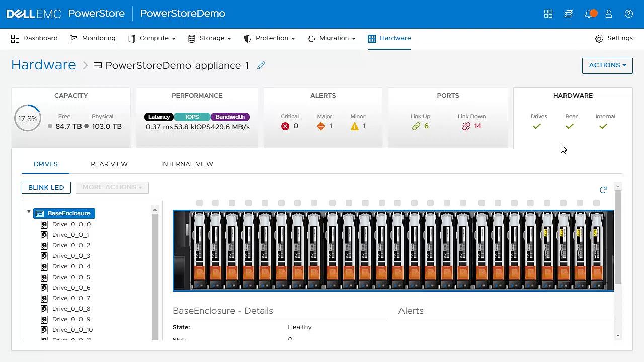This screenshot has width=644, height=362.
Task: Click the drive icon beside Drive_0_0_3
Action: point(44,256)
